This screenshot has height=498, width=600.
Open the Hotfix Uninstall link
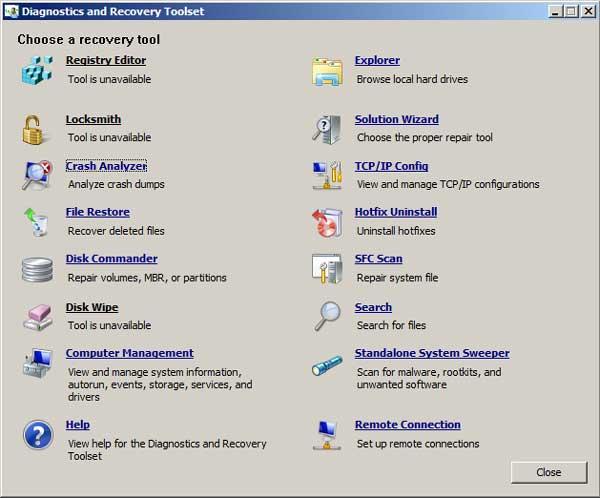(x=396, y=212)
